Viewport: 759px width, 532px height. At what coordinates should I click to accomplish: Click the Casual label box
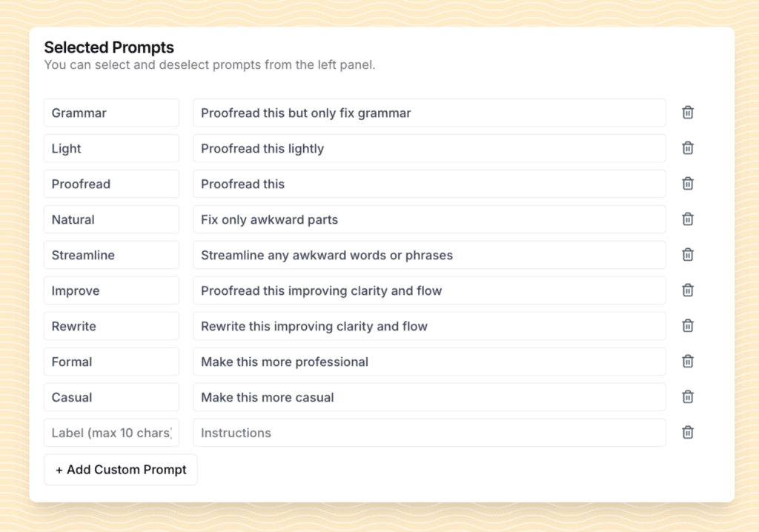111,397
